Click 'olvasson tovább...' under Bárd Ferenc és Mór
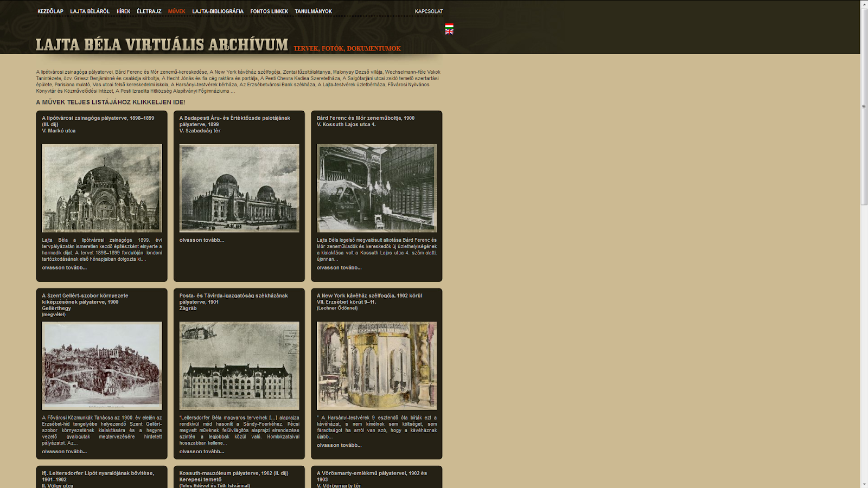 pyautogui.click(x=339, y=267)
